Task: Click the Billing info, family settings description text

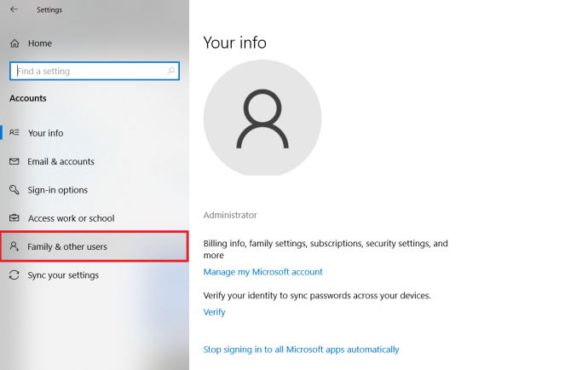Action: click(326, 249)
